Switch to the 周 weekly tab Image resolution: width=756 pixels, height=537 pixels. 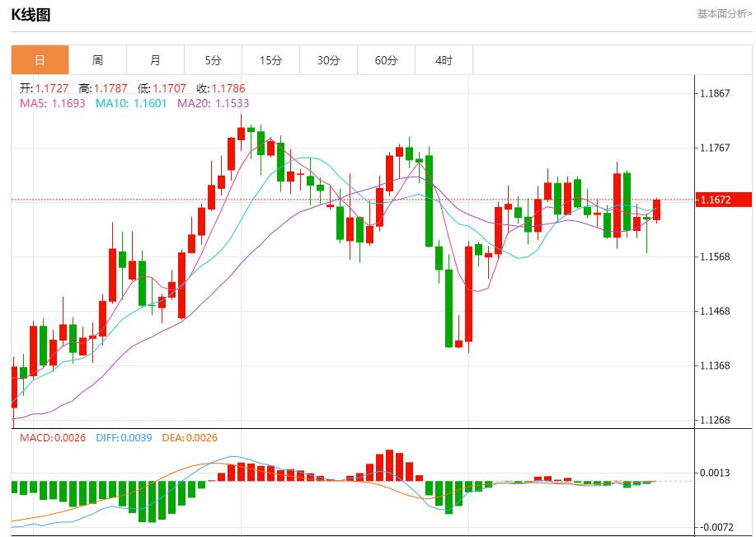tap(97, 60)
